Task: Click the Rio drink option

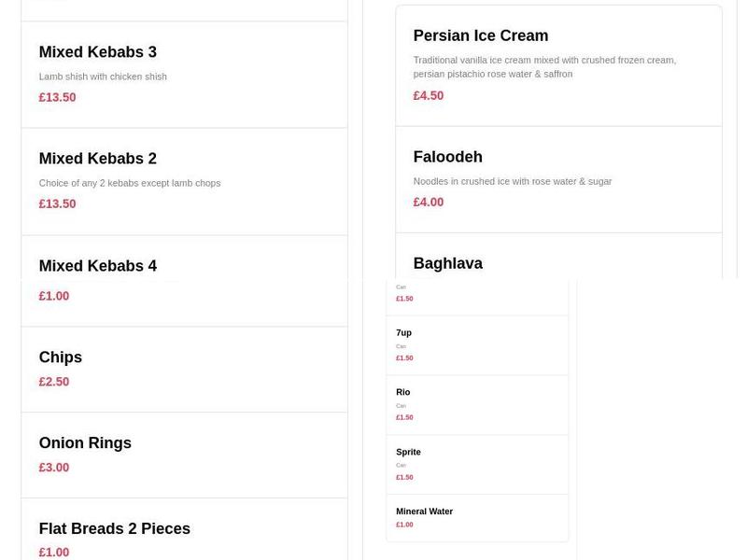Action: tap(403, 392)
